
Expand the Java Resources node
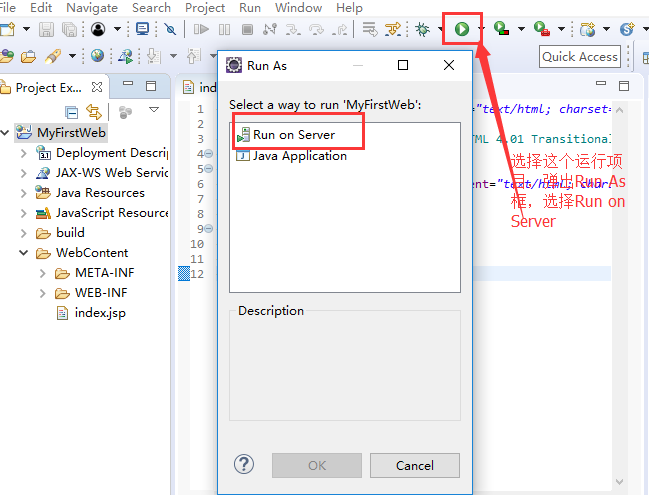click(x=24, y=193)
